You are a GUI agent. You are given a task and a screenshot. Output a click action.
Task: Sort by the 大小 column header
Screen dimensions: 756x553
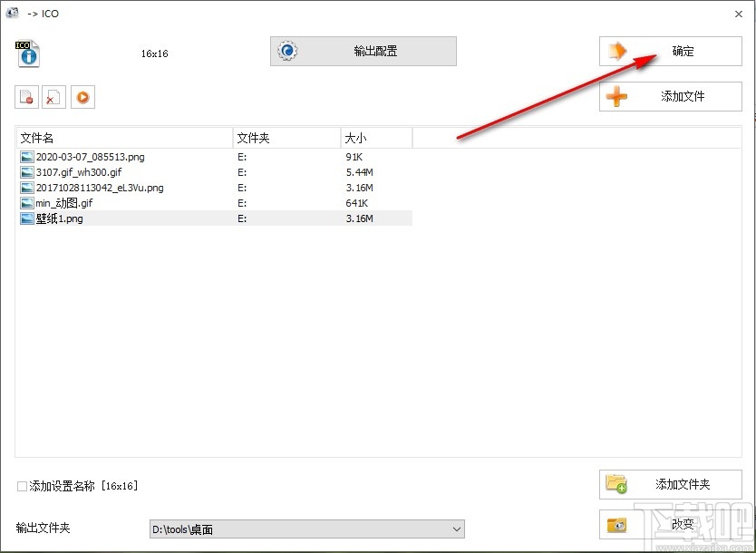[376, 138]
